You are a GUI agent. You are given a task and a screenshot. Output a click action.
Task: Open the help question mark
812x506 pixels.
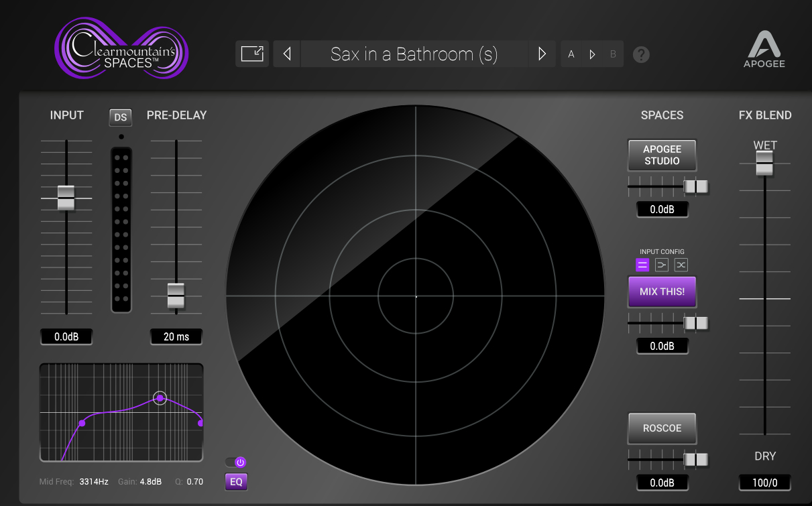(641, 54)
